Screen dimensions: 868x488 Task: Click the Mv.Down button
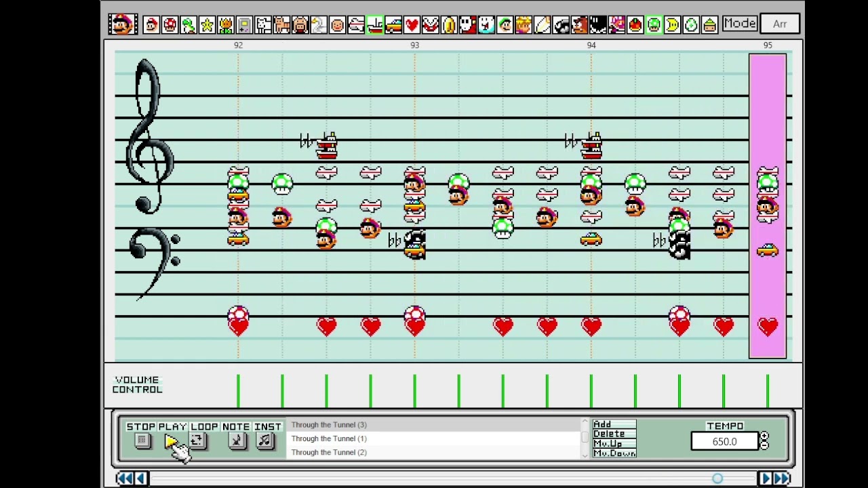[x=614, y=453]
